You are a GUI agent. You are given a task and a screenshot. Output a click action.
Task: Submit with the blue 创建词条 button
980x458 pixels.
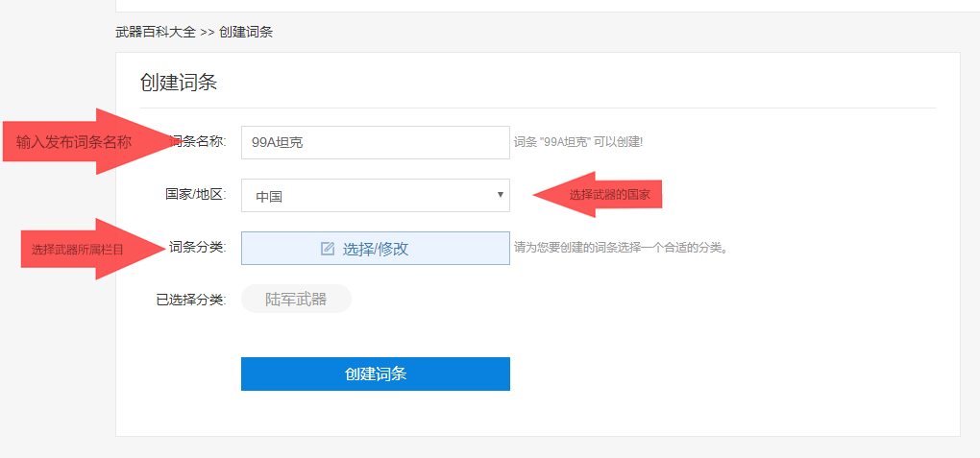(375, 374)
